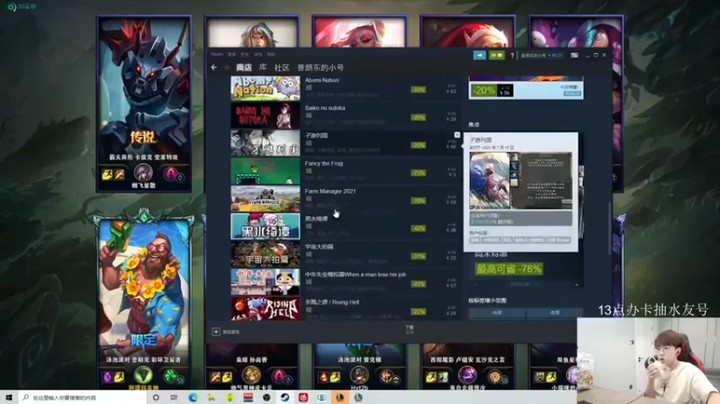Open the Farm Manager 2021 thumbnail

265,199
